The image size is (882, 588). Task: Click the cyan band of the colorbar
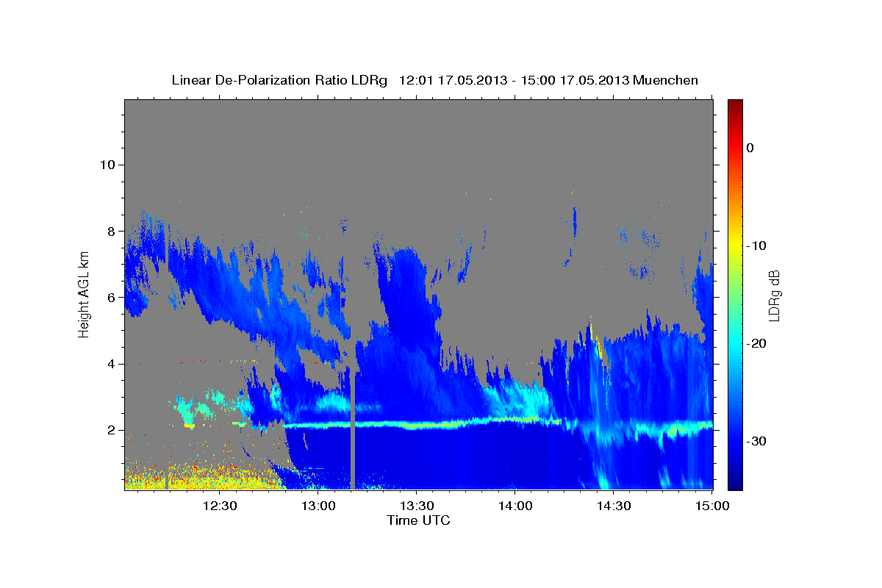(735, 342)
